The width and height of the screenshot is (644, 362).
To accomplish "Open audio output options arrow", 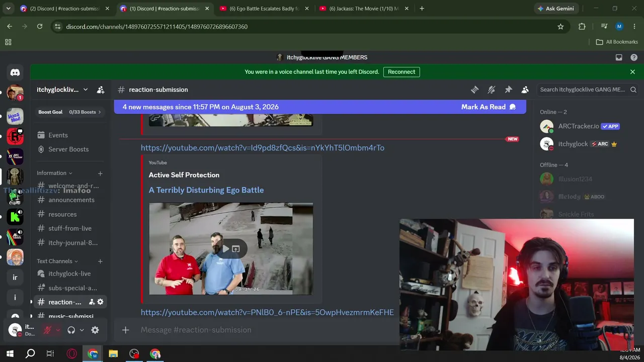I will point(82,330).
